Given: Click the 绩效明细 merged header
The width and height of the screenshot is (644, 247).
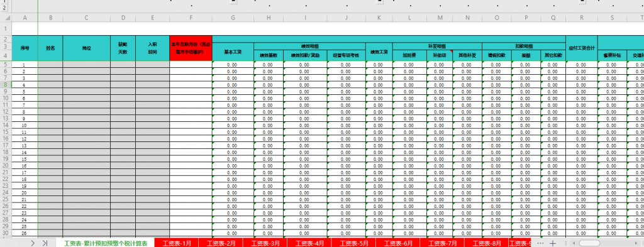Looking at the screenshot, I should [x=309, y=47].
